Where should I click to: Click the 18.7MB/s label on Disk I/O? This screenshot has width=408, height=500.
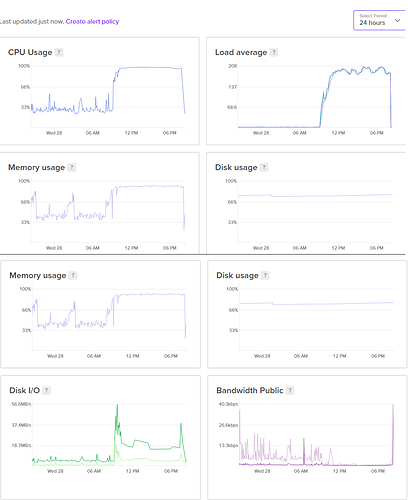point(21,445)
